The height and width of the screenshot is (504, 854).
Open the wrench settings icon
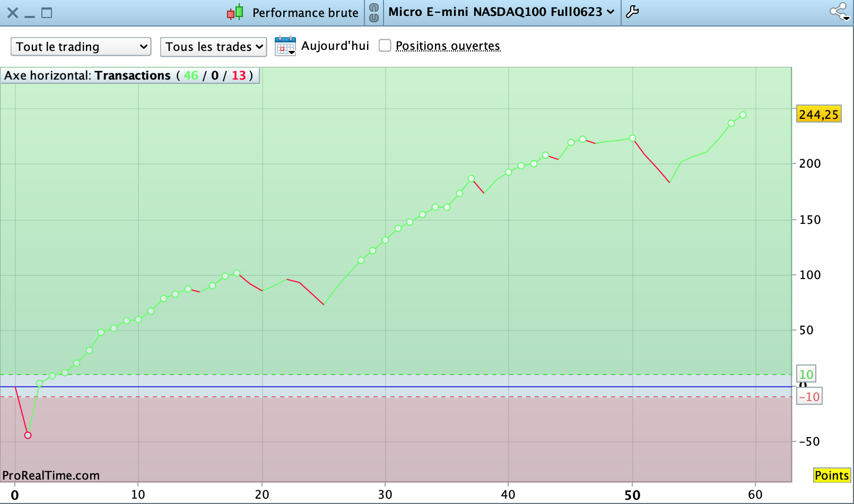coord(632,12)
